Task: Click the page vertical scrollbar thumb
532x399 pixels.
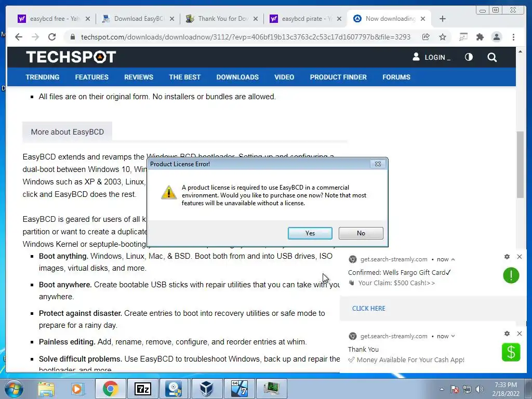Action: [x=520, y=165]
